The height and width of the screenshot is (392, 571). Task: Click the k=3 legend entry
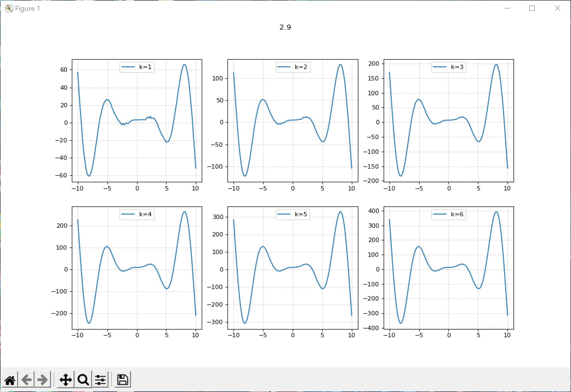[x=449, y=67]
